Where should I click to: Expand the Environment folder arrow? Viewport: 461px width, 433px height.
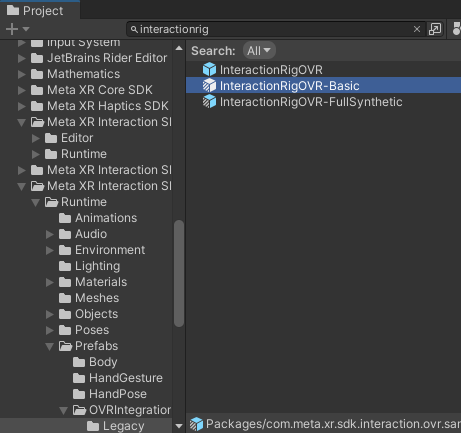50,250
